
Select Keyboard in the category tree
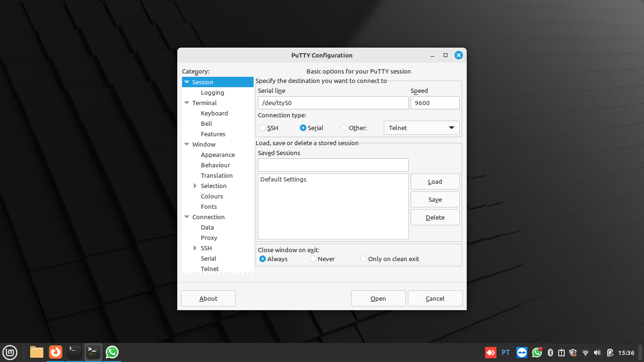click(215, 113)
